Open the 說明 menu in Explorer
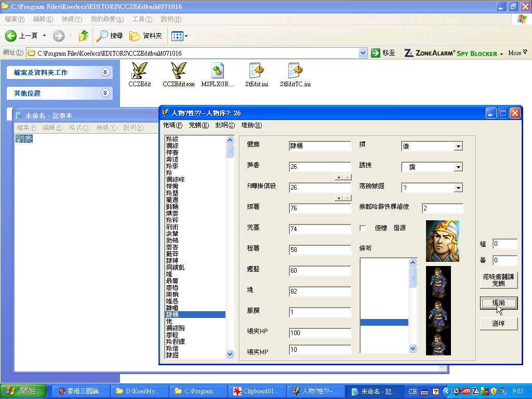 pyautogui.click(x=170, y=19)
